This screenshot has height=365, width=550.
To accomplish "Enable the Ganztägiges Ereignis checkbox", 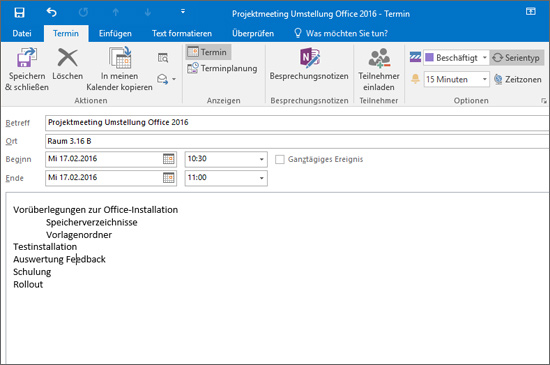I will click(280, 160).
